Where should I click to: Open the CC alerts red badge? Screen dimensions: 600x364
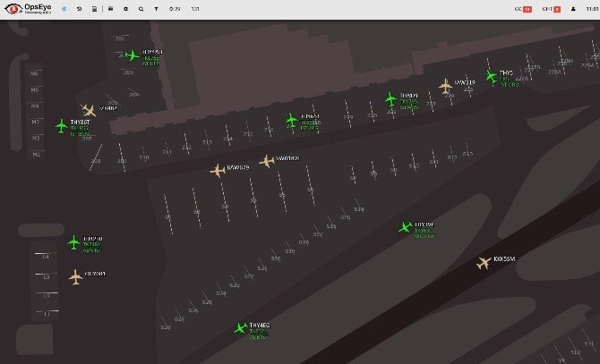pyautogui.click(x=527, y=9)
